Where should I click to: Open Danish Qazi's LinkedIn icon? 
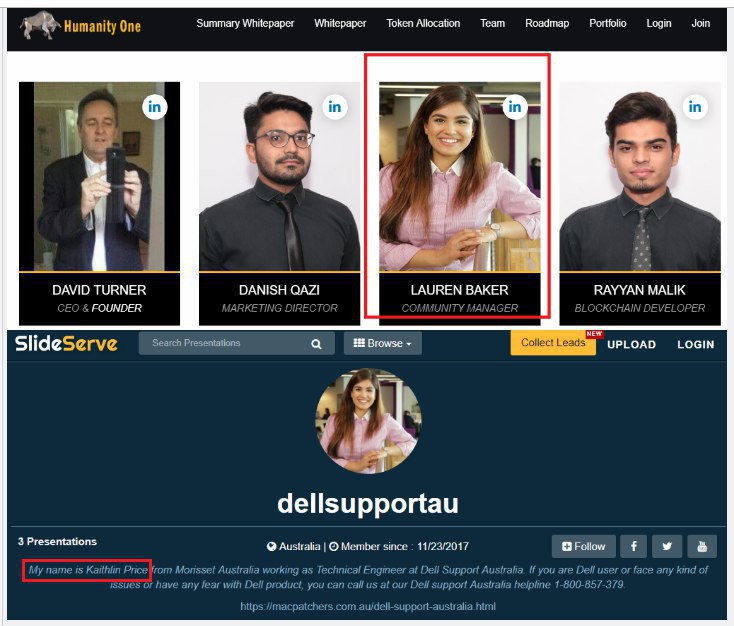click(x=335, y=107)
